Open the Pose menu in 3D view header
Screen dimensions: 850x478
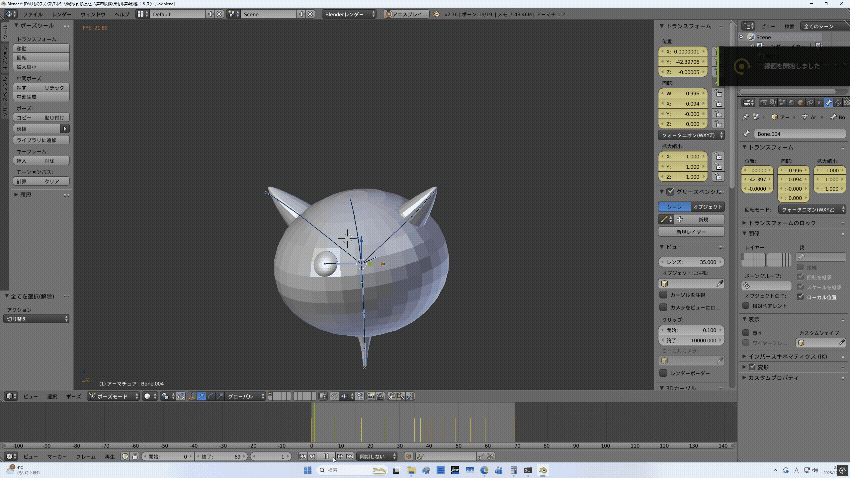(x=73, y=396)
